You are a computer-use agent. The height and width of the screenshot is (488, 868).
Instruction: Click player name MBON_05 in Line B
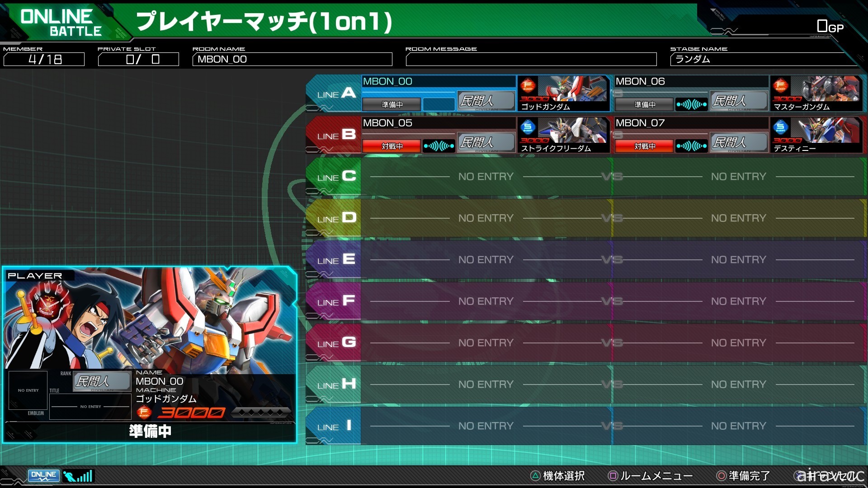point(388,123)
